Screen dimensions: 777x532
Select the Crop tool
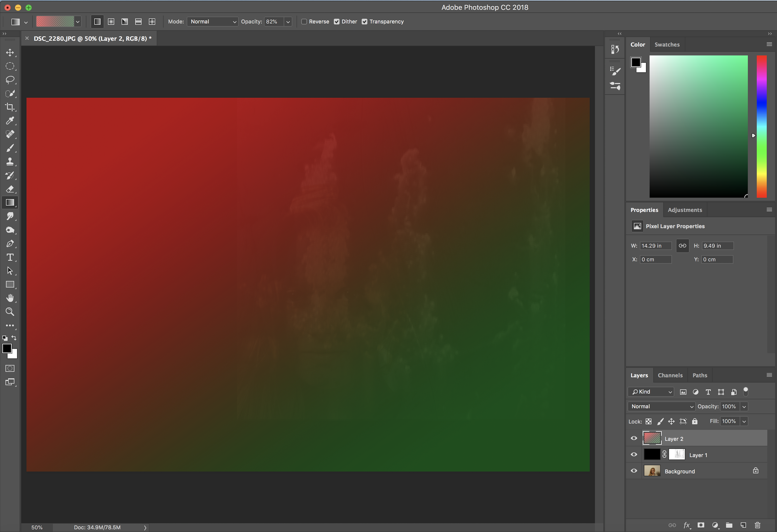[10, 107]
